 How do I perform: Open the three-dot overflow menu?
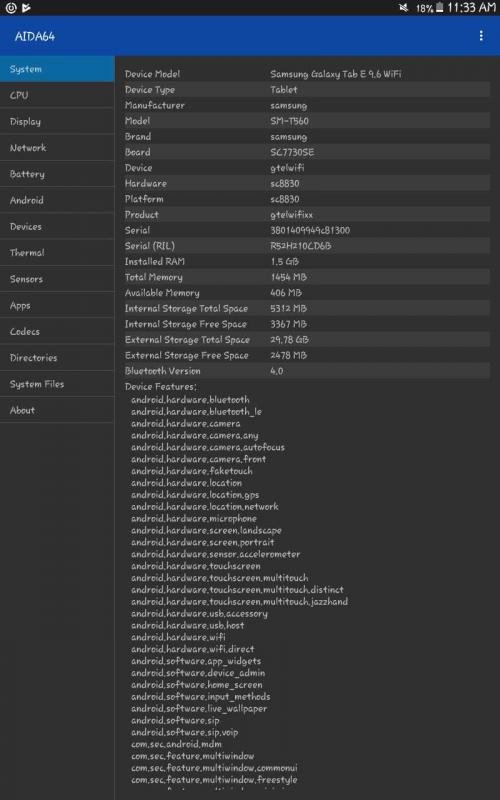click(x=481, y=36)
